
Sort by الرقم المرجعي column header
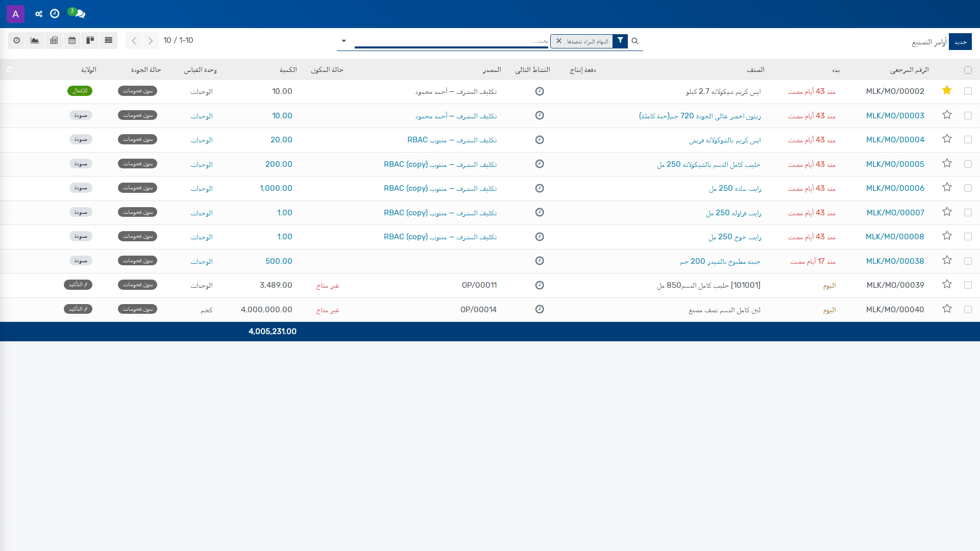910,70
